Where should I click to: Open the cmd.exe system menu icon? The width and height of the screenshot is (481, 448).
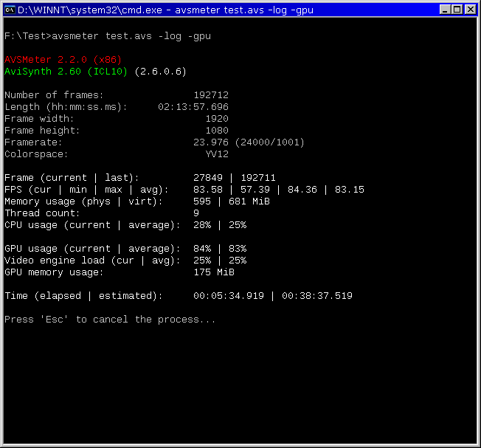point(10,10)
